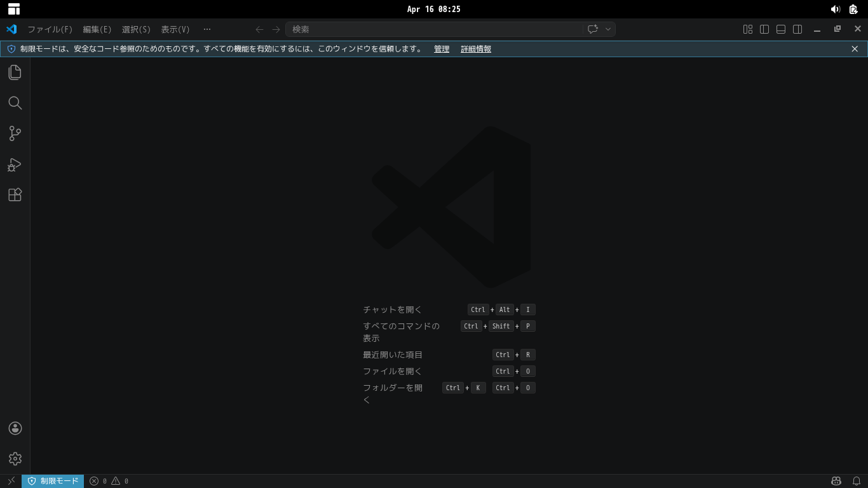Open the system volume icon

(x=835, y=10)
